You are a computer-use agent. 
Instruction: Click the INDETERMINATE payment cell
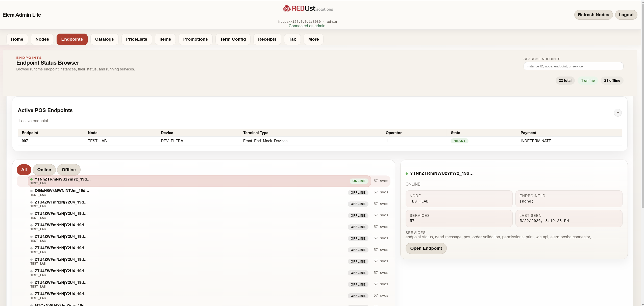click(x=536, y=141)
